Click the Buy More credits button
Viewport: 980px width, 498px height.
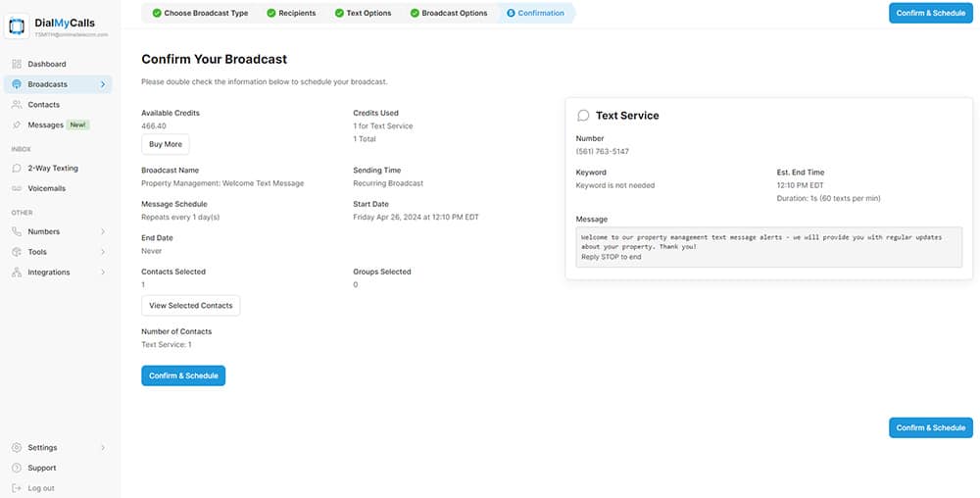pos(165,144)
